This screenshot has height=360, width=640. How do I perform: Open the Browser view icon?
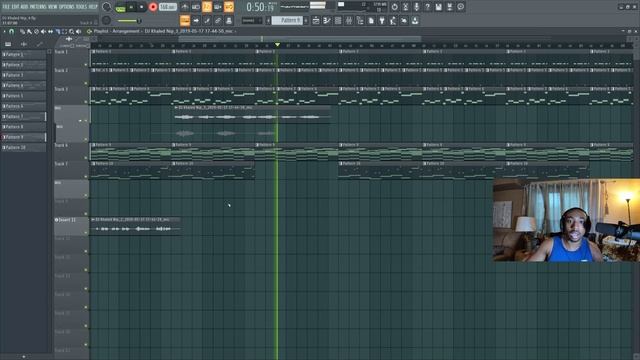click(360, 20)
